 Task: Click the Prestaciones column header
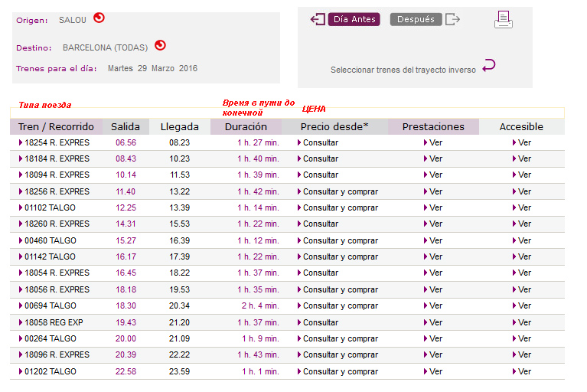coord(433,127)
